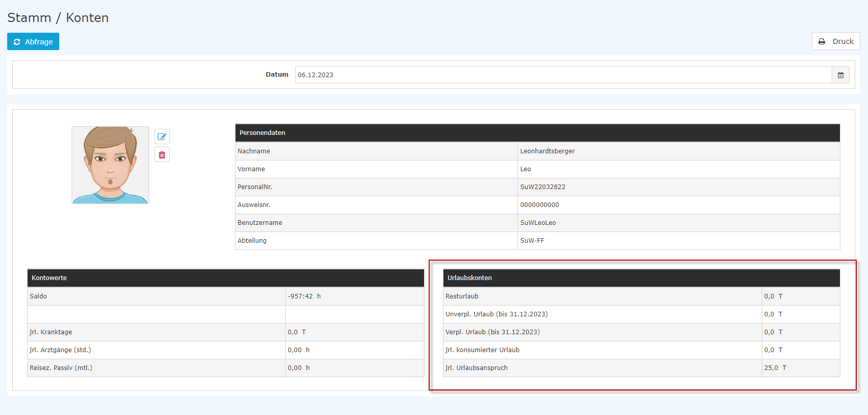
Task: Select the Urlaubskonten table header
Action: click(642, 278)
